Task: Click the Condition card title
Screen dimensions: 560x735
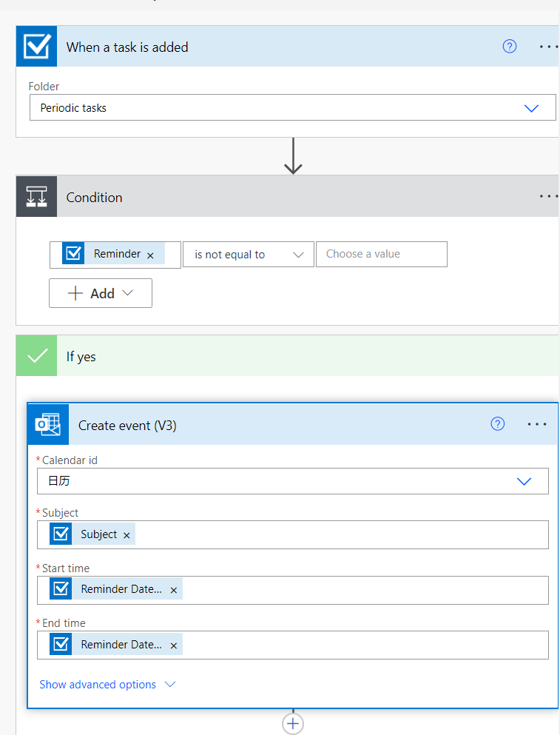Action: tap(94, 198)
